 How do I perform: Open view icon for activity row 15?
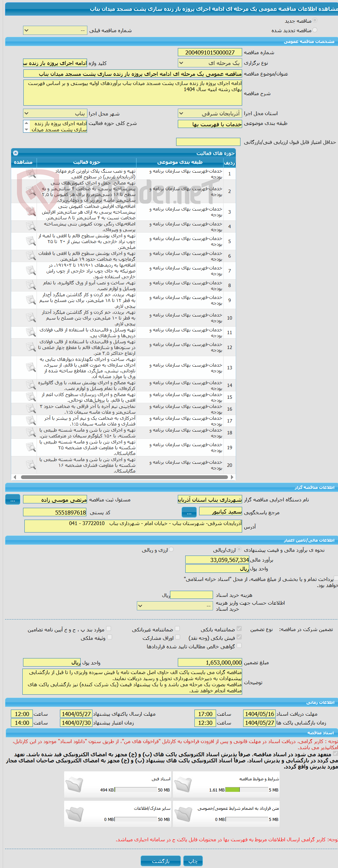(31, 397)
